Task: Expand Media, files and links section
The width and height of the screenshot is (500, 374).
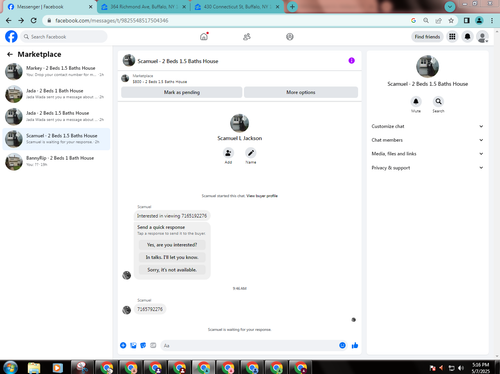Action: 427,154
